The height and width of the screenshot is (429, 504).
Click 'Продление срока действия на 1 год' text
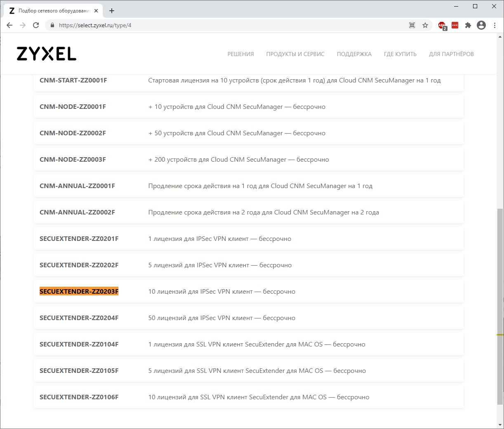click(260, 186)
